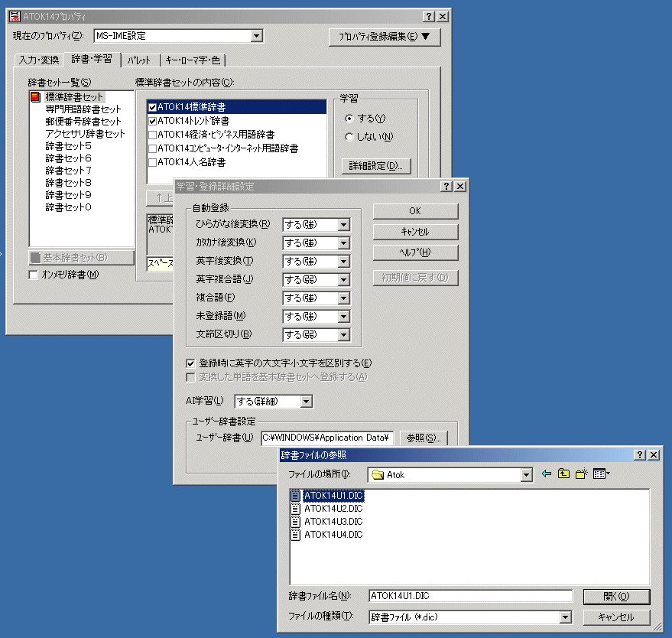This screenshot has height=638, width=672.
Task: Select アクセサリ辞書セット in list
Action: 85,134
